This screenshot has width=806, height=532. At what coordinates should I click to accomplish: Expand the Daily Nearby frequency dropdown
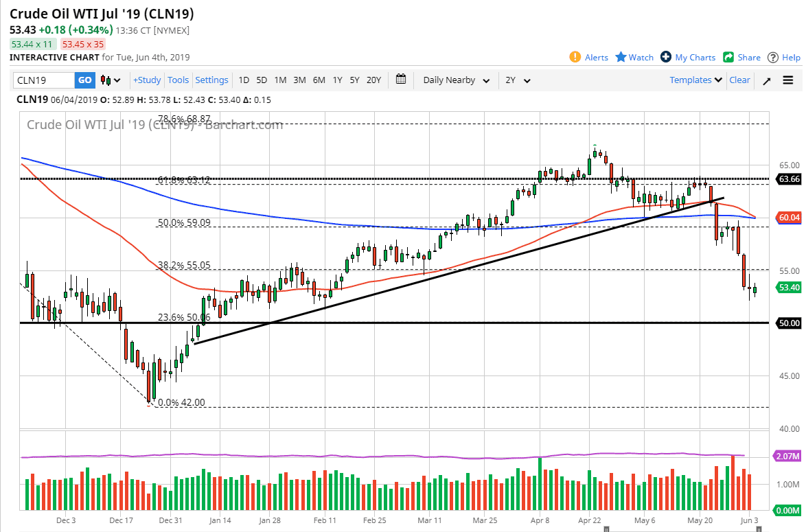(456, 80)
